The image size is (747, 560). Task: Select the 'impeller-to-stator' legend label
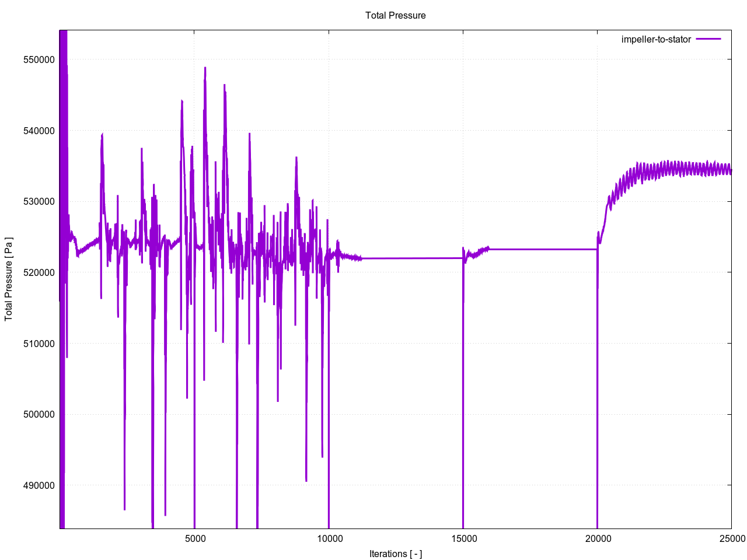point(656,39)
